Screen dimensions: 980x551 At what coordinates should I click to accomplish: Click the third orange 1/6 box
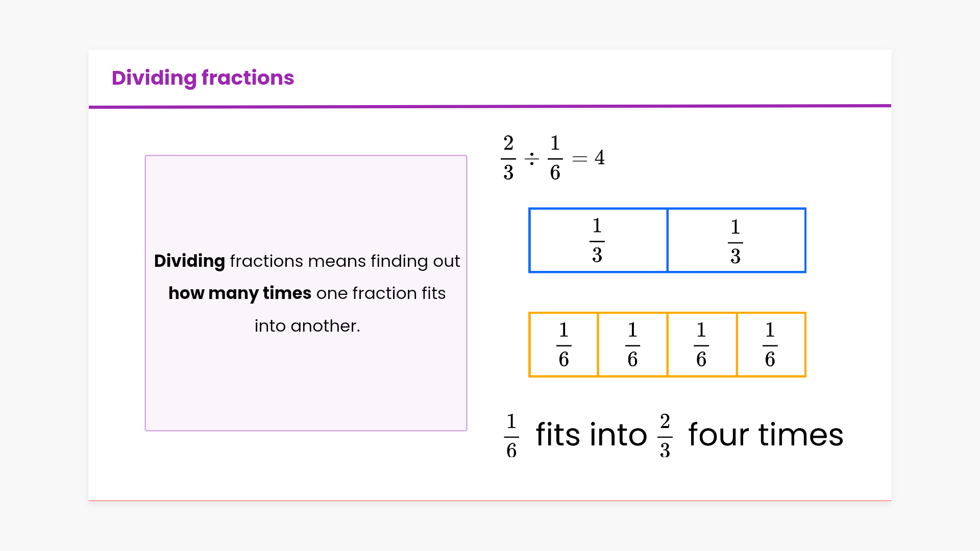point(701,345)
